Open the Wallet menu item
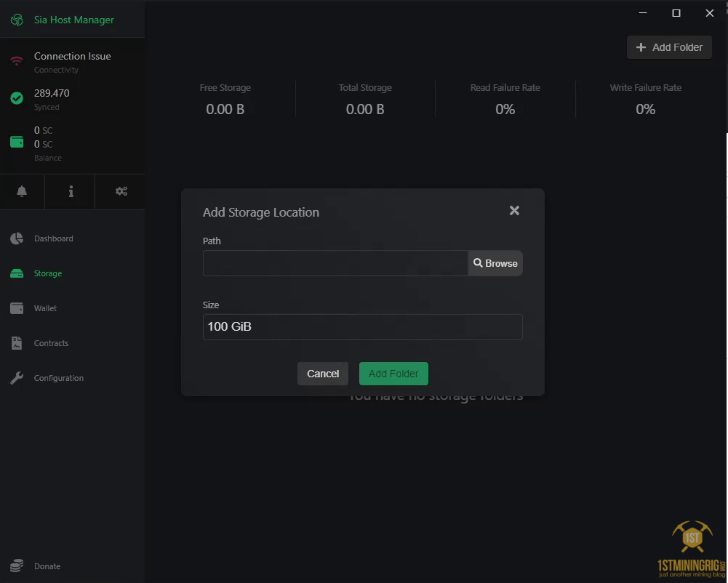The image size is (728, 583). point(45,308)
